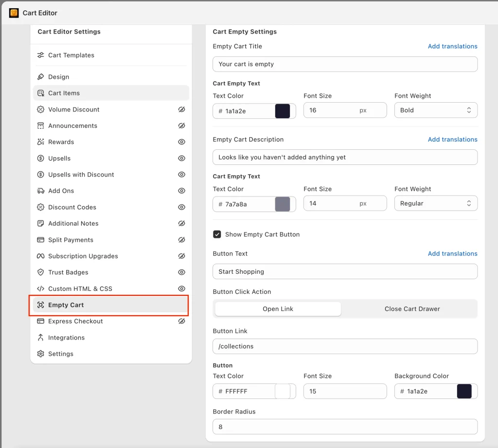Click the Upsells with Discount dollar icon

(41, 175)
